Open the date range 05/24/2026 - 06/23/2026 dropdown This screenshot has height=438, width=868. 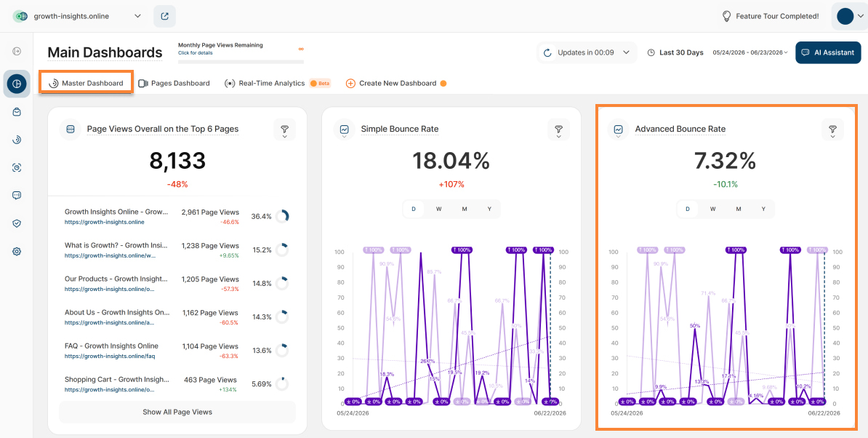coord(750,52)
